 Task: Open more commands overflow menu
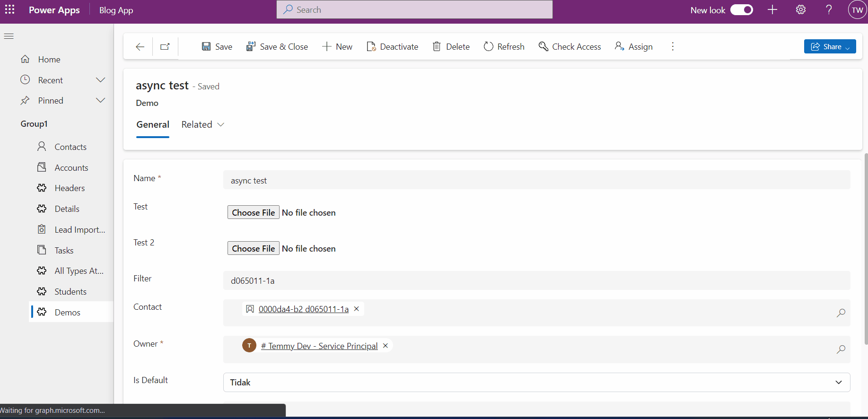pyautogui.click(x=673, y=46)
